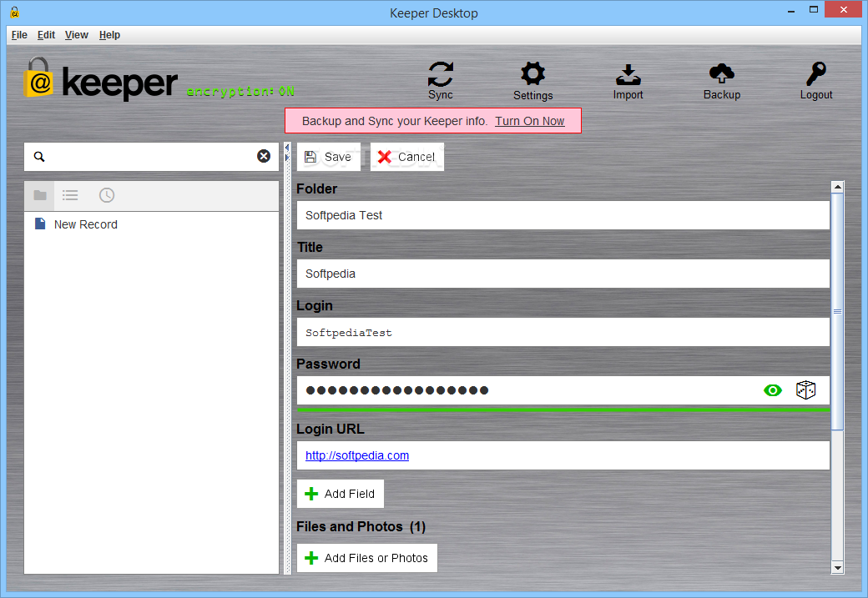Click the magnifier search icon
The image size is (868, 598).
38,157
